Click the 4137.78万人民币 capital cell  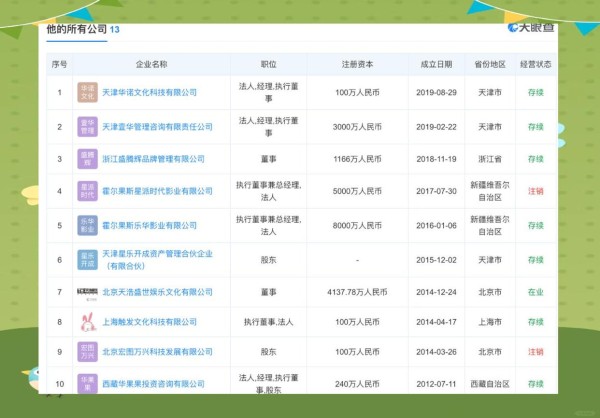[357, 292]
